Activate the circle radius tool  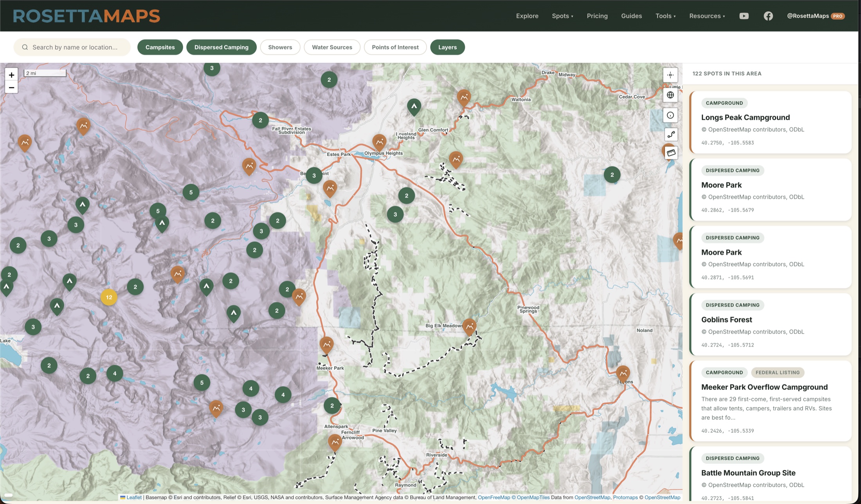670,115
